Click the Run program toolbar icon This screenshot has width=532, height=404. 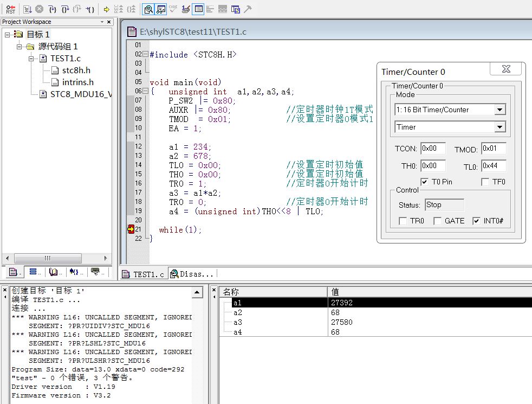point(28,9)
